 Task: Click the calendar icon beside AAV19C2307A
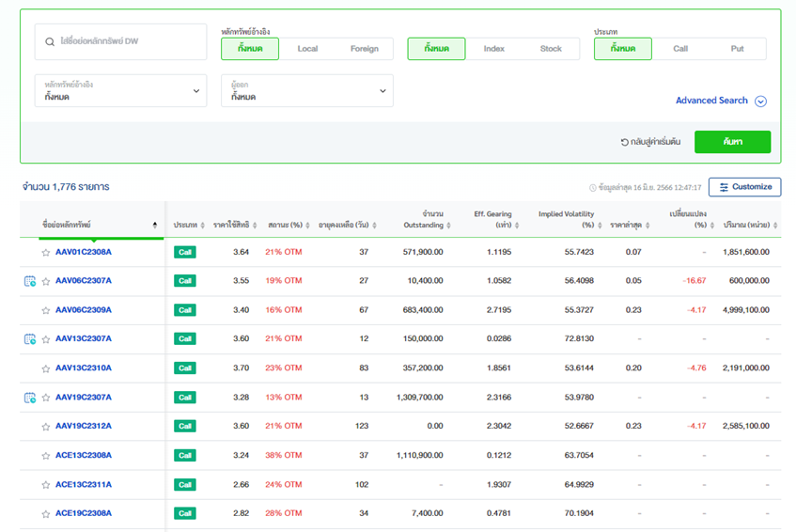tap(29, 398)
